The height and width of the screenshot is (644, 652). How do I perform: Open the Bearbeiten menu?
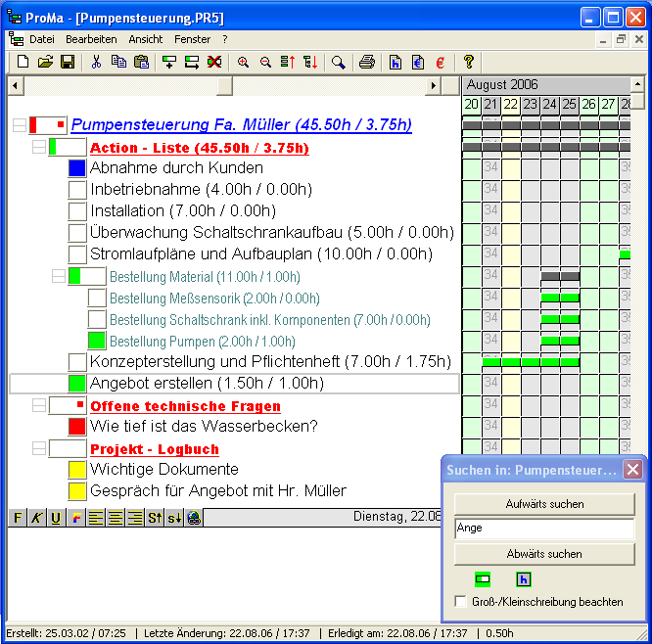click(91, 39)
